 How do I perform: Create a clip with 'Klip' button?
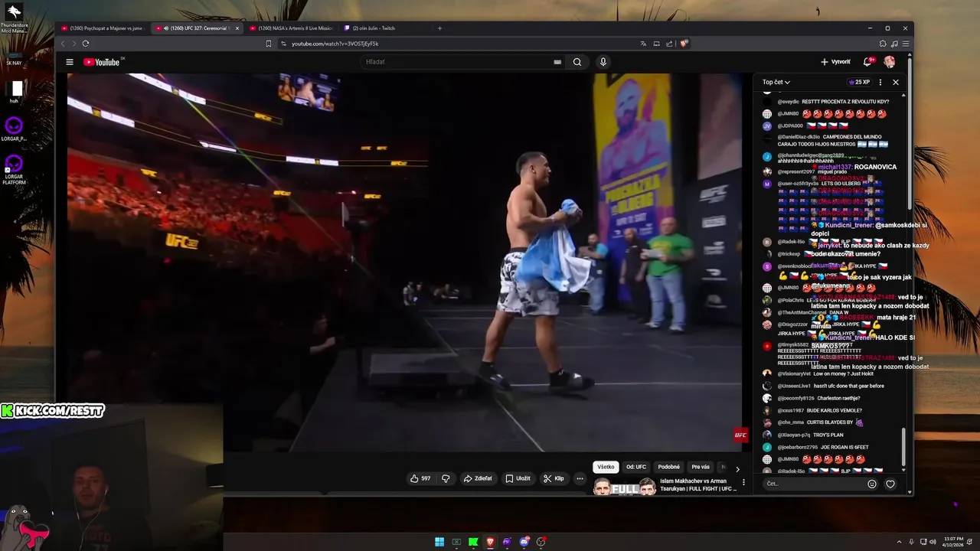point(554,478)
